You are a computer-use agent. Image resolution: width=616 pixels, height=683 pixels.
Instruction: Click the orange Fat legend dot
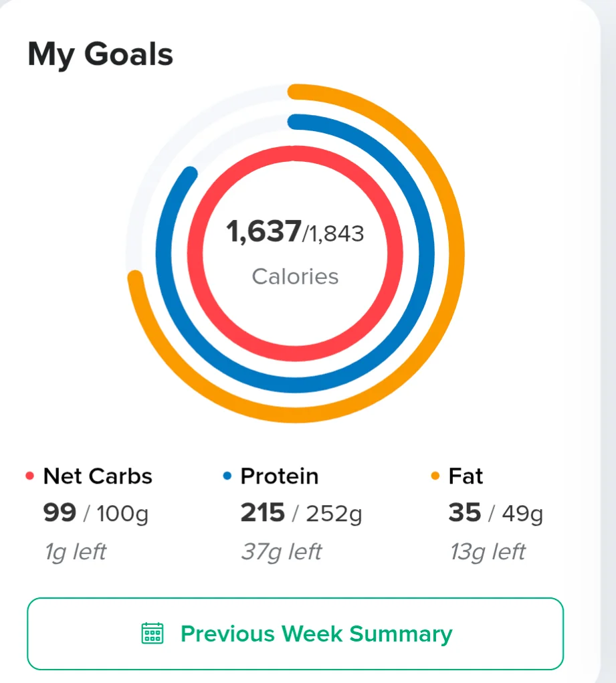click(x=435, y=476)
